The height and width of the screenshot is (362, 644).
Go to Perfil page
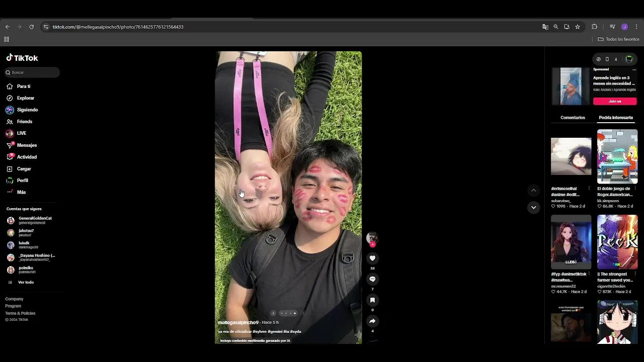17,180
